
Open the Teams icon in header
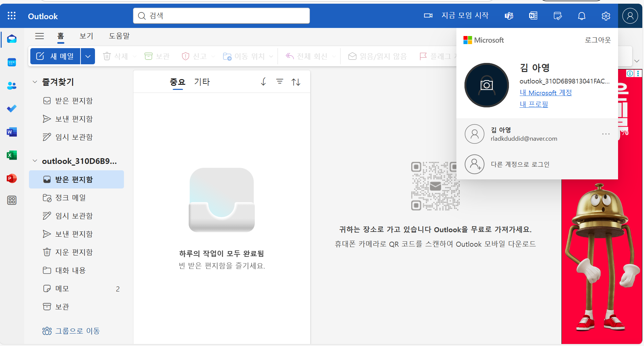(x=509, y=16)
